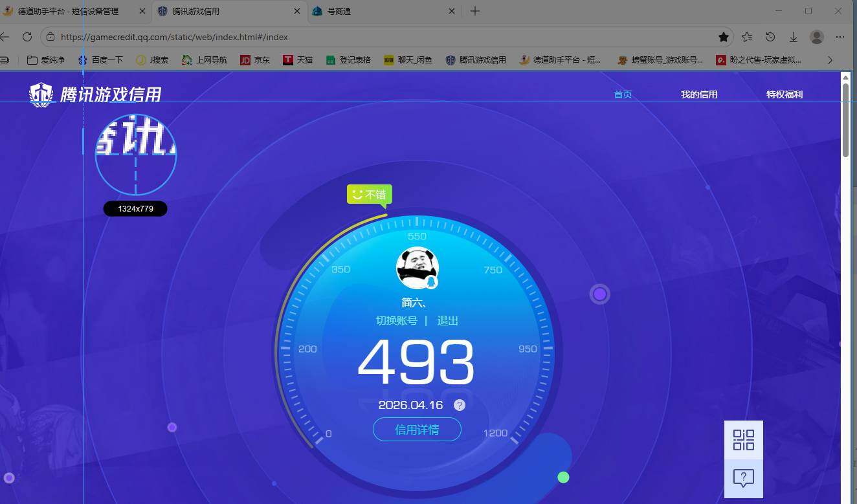This screenshot has height=504, width=857.
Task: Click the help question mark beside date
Action: (459, 405)
